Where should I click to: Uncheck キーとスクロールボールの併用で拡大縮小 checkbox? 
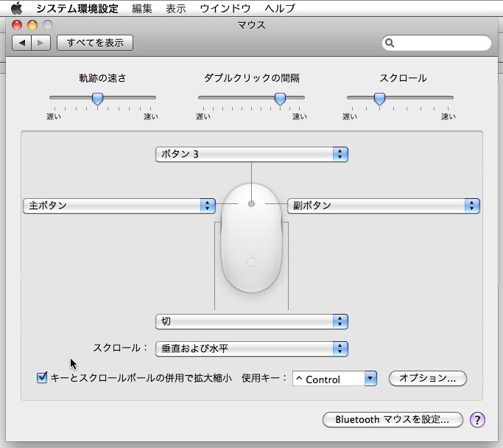(42, 377)
